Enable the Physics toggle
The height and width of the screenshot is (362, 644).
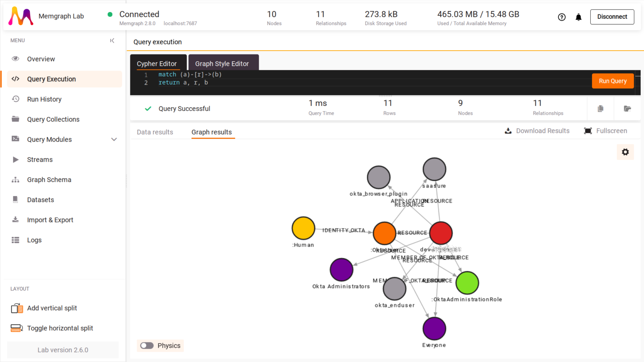tap(147, 345)
